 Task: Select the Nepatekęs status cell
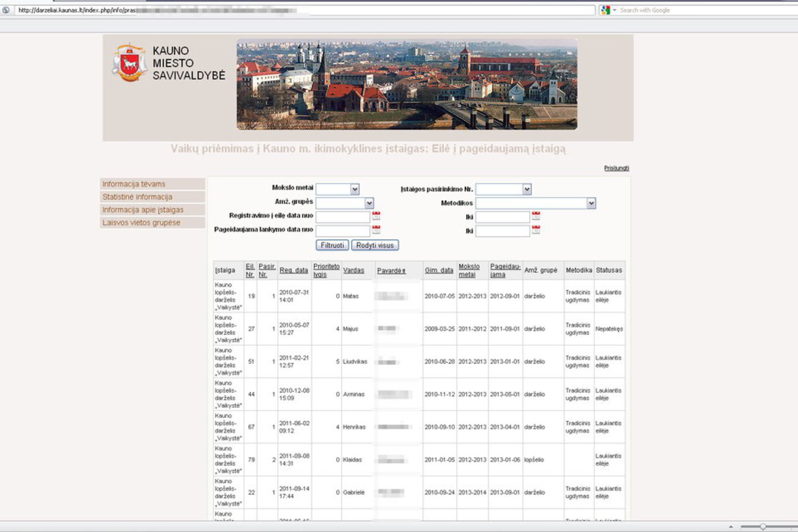[609, 329]
